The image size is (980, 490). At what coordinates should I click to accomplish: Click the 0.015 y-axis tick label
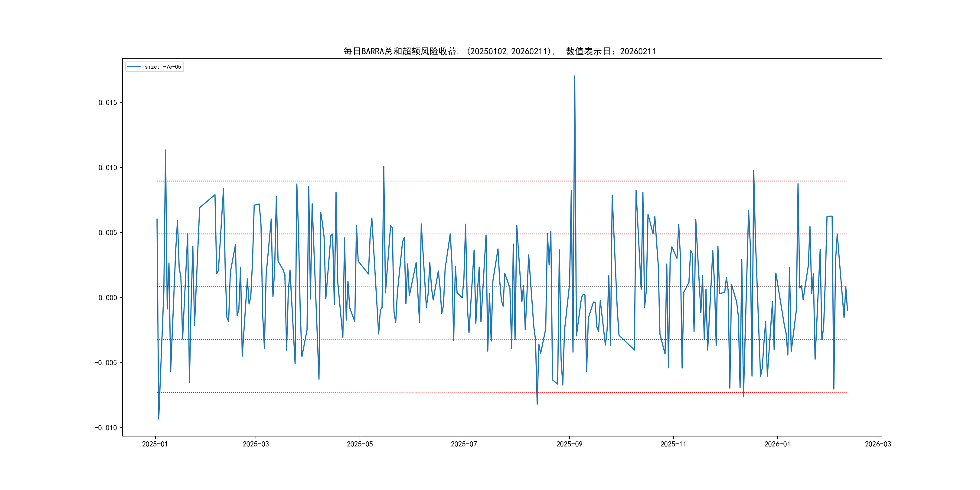108,103
